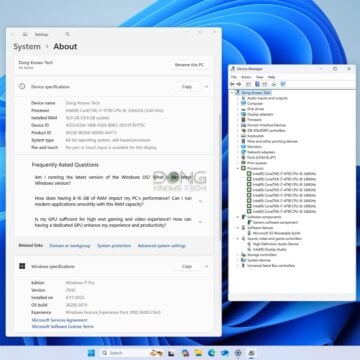Viewport: 360px width, 360px height.
Task: Select High Definition Audio Device entry
Action: coord(276,244)
